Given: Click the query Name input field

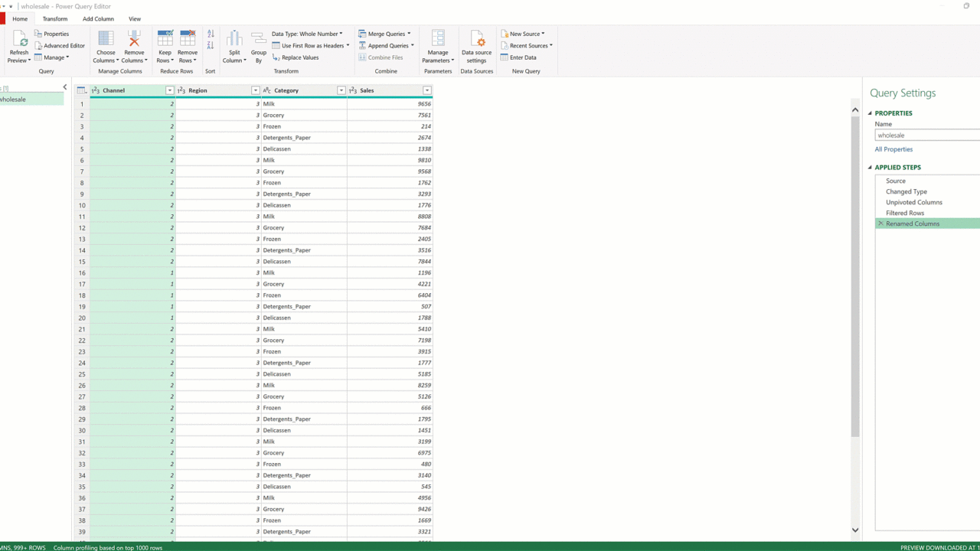Looking at the screenshot, I should [x=926, y=135].
